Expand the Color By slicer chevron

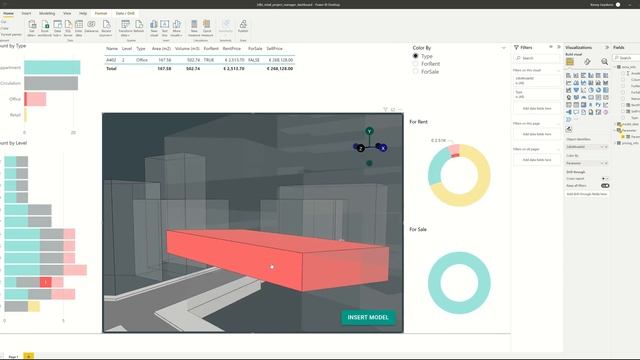point(504,48)
